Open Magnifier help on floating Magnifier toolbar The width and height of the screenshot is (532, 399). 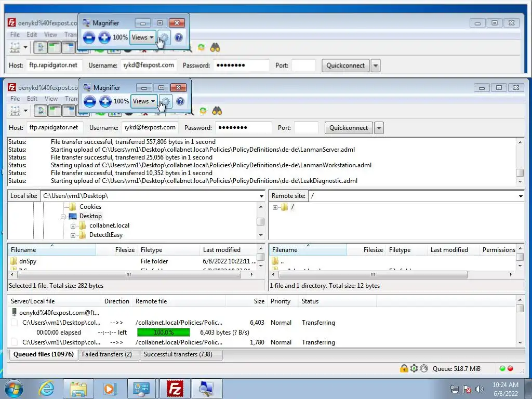pos(180,101)
